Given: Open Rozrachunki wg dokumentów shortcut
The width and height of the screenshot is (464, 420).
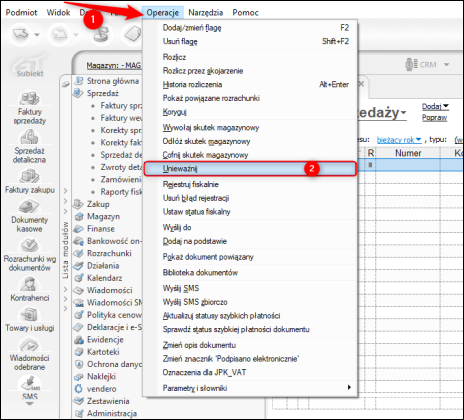Looking at the screenshot, I should [x=30, y=254].
